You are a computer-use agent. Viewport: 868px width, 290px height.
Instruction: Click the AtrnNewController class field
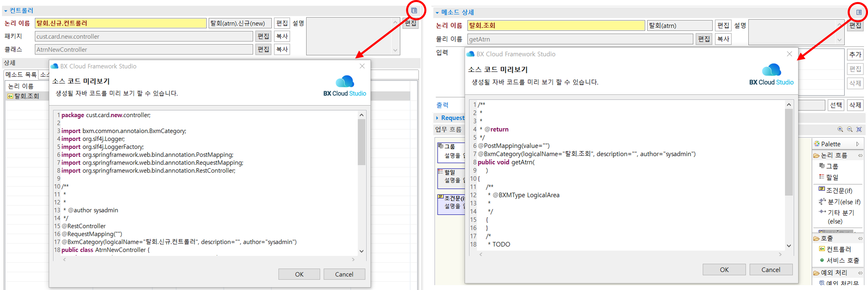[144, 50]
